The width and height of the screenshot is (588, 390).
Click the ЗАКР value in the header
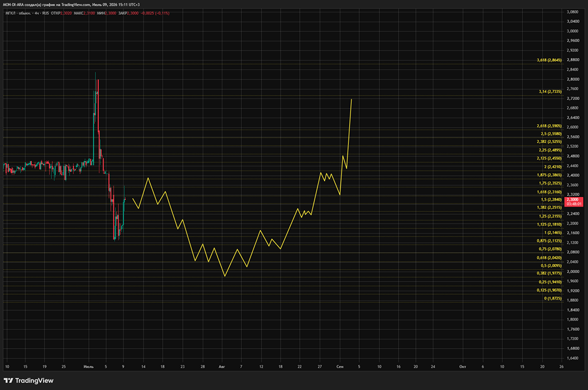[x=133, y=13]
